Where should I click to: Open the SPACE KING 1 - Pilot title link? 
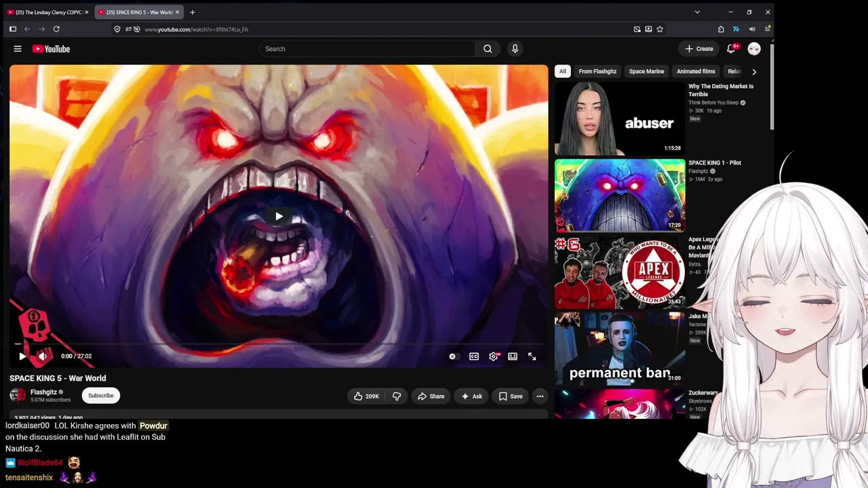pos(715,163)
